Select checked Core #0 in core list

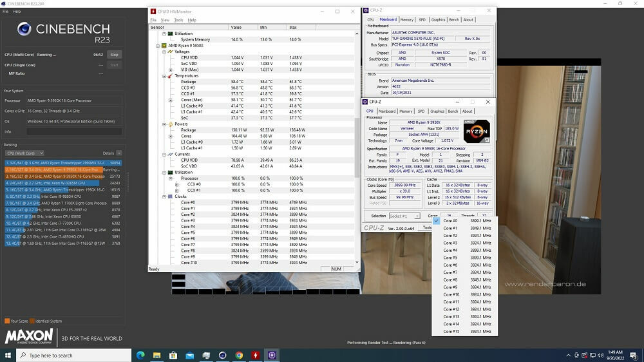pyautogui.click(x=464, y=221)
